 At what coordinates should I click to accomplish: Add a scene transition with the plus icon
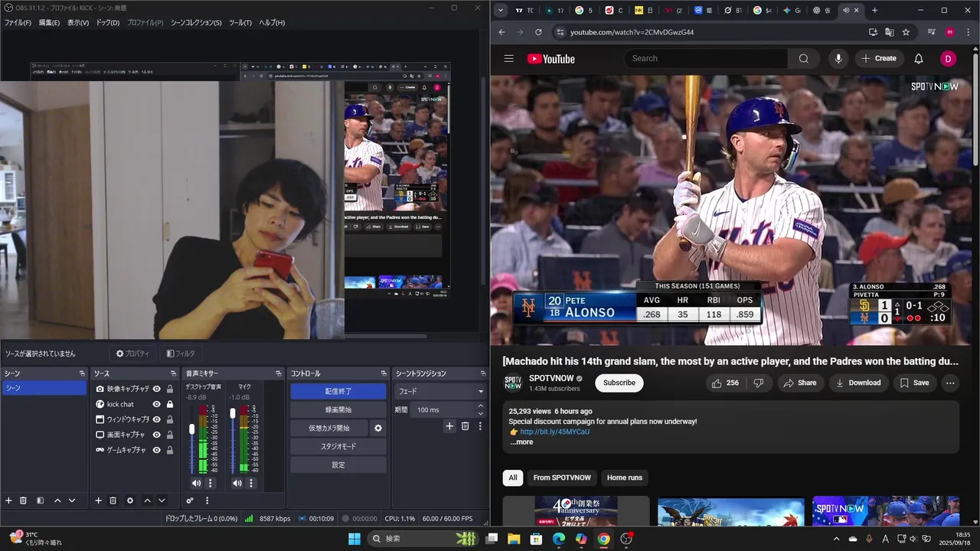449,426
